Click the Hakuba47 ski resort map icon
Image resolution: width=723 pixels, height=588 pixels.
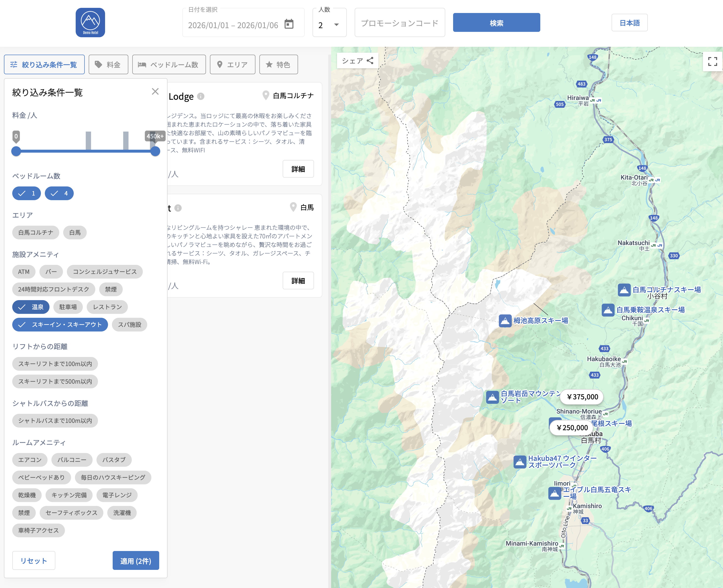[519, 462]
